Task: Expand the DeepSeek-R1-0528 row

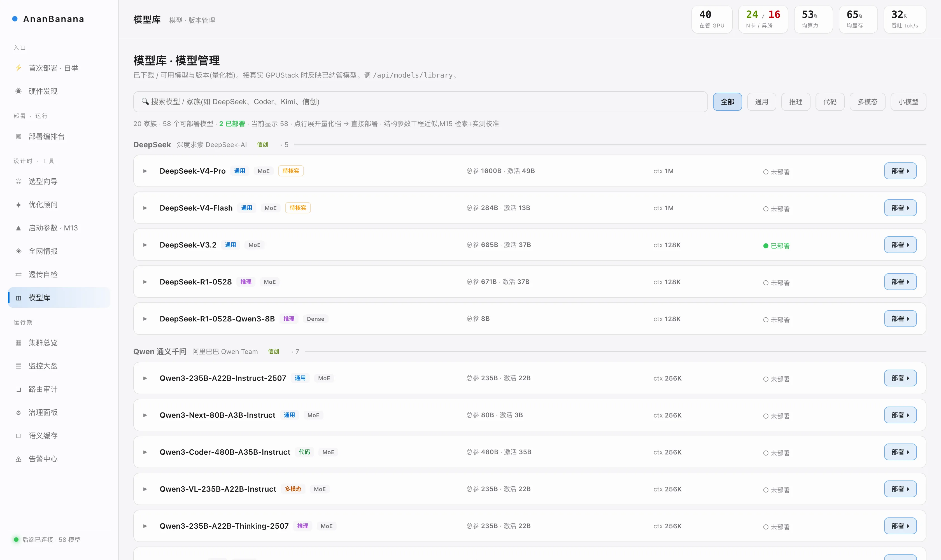Action: [x=145, y=282]
